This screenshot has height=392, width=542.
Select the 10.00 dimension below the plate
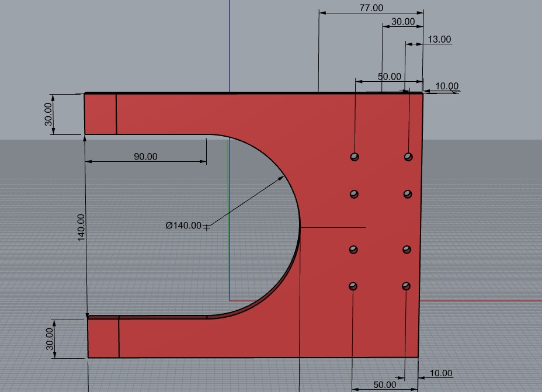pyautogui.click(x=441, y=373)
